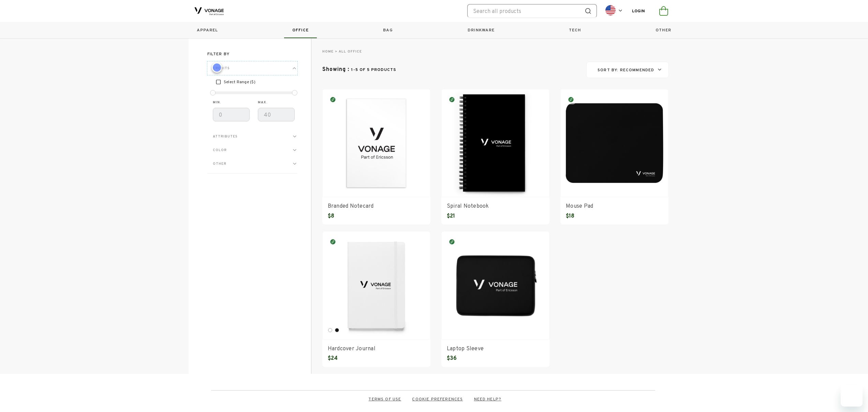Select white color swatch on Hardcover Journal
Screen dimensions: 868x412
[330, 330]
